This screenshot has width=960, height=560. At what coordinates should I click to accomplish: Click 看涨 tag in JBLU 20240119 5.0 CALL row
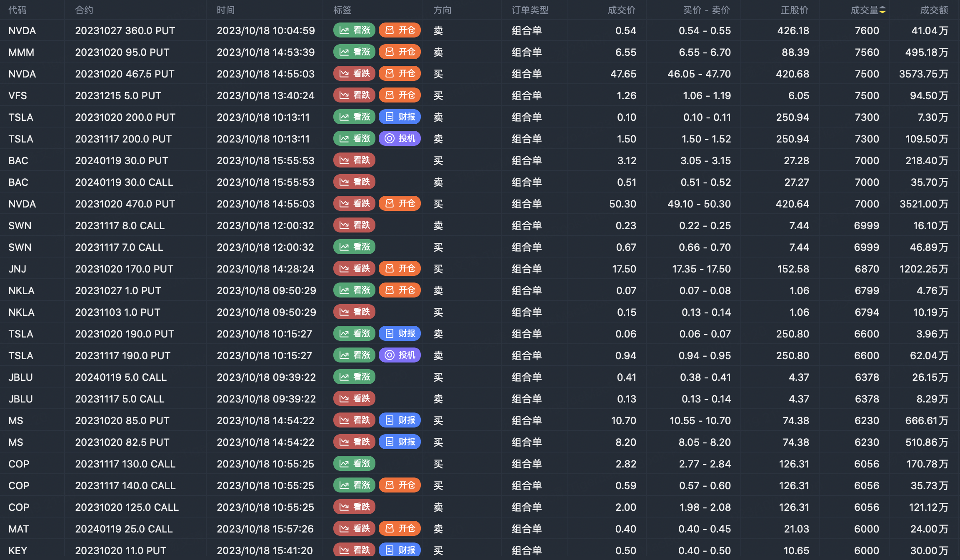coord(355,377)
